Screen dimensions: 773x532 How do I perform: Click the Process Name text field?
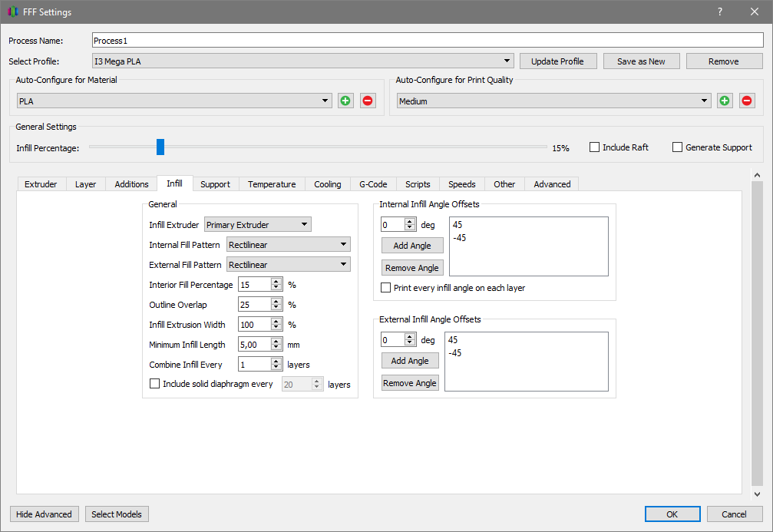pos(428,41)
